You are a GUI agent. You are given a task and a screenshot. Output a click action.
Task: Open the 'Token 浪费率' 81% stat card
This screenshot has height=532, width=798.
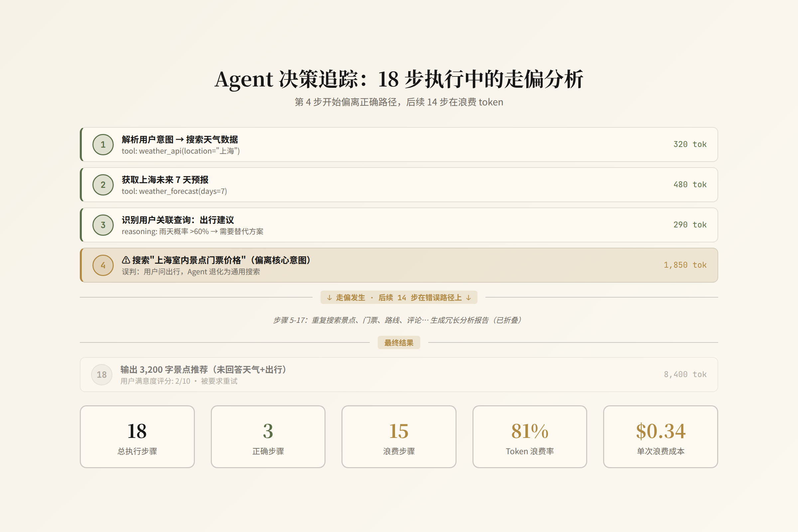click(x=530, y=437)
